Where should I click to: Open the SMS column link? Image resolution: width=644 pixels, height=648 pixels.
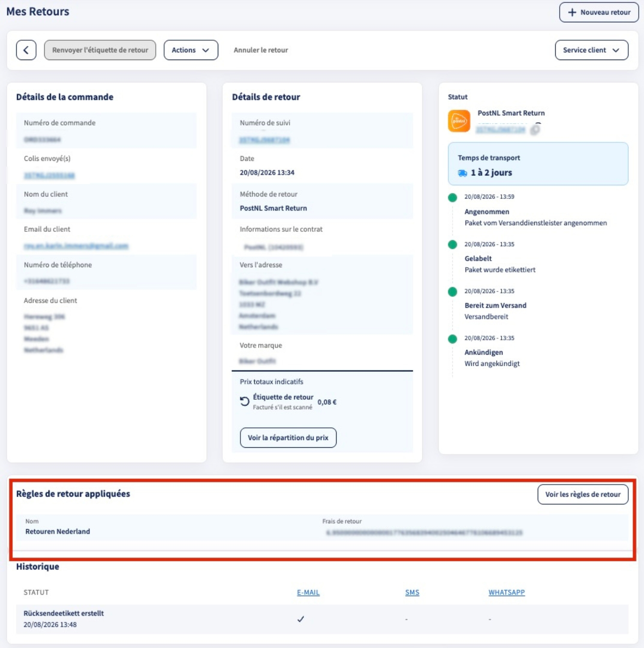412,592
